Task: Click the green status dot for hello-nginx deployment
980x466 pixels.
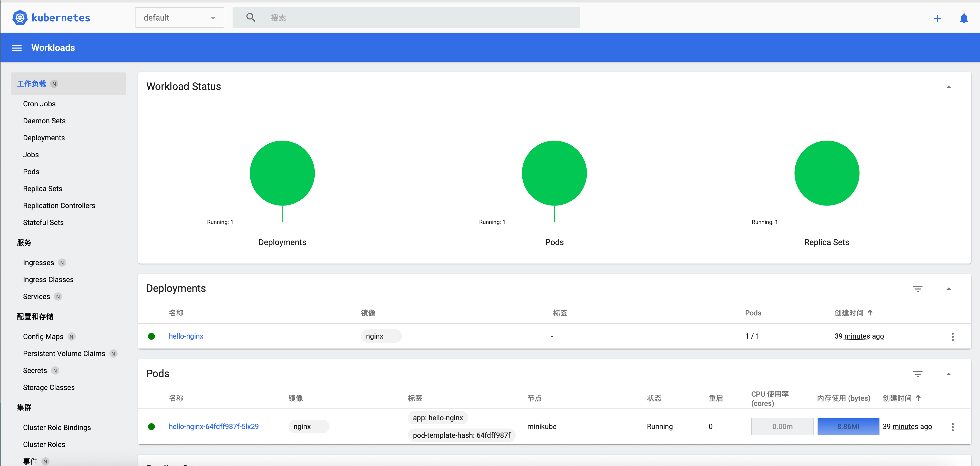Action: click(x=151, y=336)
